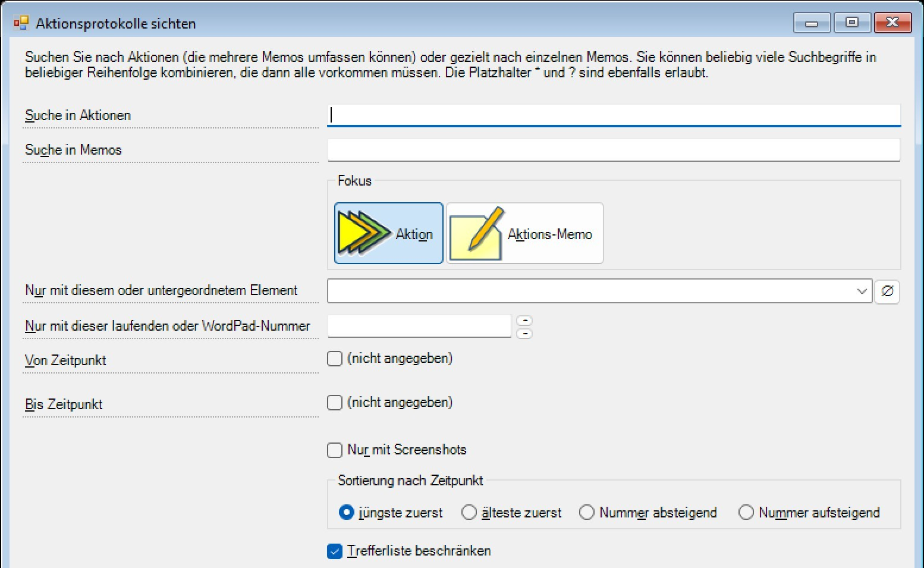The height and width of the screenshot is (568, 924).
Task: Click the Suche in Aktionen text field
Action: (x=614, y=115)
